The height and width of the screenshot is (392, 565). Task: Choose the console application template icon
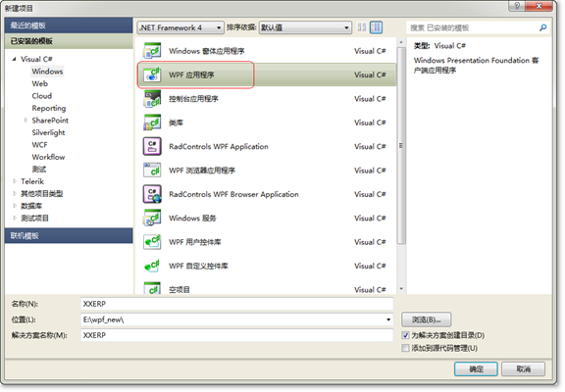pyautogui.click(x=152, y=99)
